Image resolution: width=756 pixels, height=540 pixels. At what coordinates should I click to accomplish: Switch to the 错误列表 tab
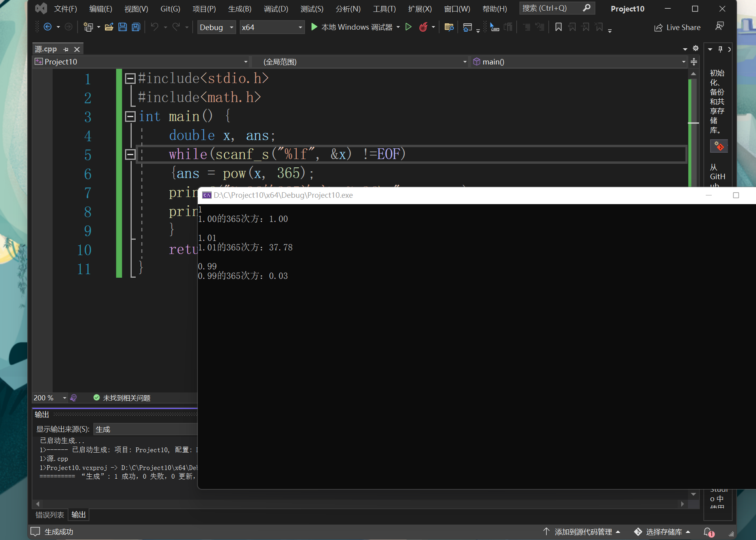coord(50,515)
